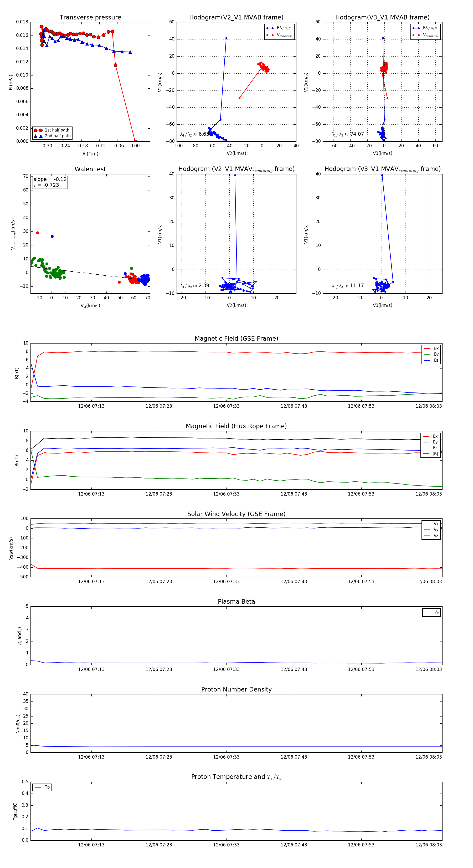Viewport: 473px width, 868px height.
Task: Click the "Magnetic Field (Flux Rope Frame)" title
Action: 236,426
